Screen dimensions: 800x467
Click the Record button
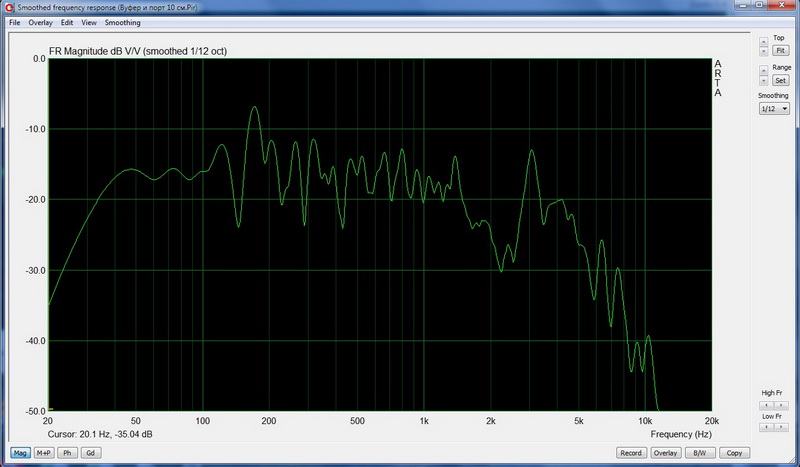631,453
